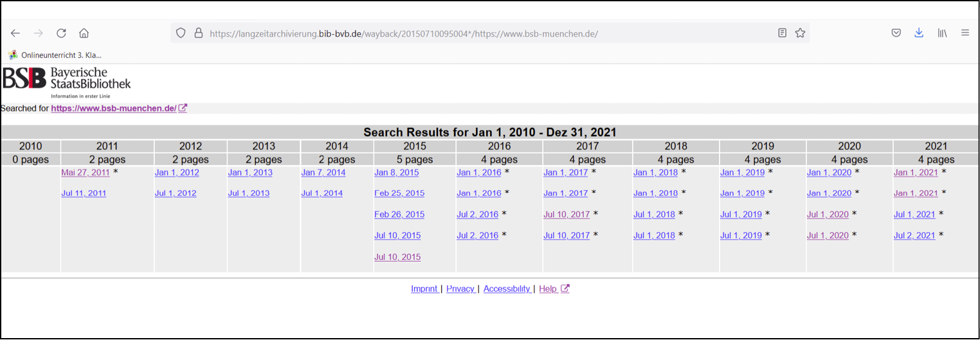Open the Jul 1, 2021 snapshot
980x340 pixels.
pyautogui.click(x=914, y=215)
